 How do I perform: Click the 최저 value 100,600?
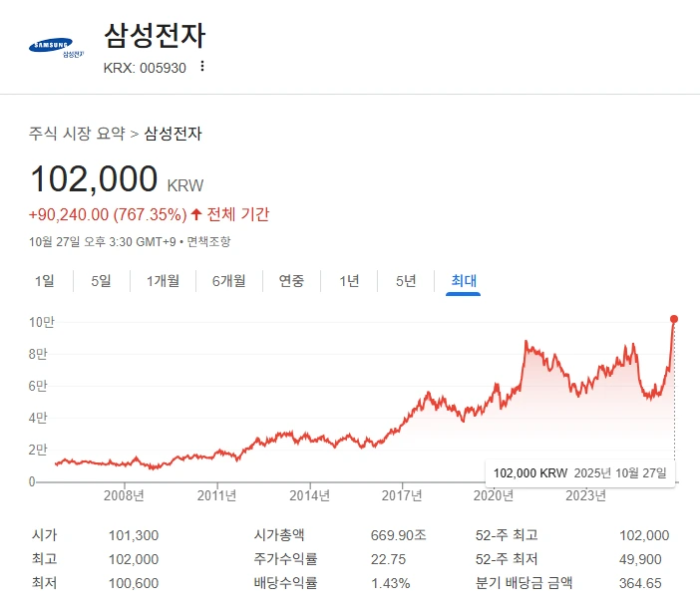coord(134,583)
